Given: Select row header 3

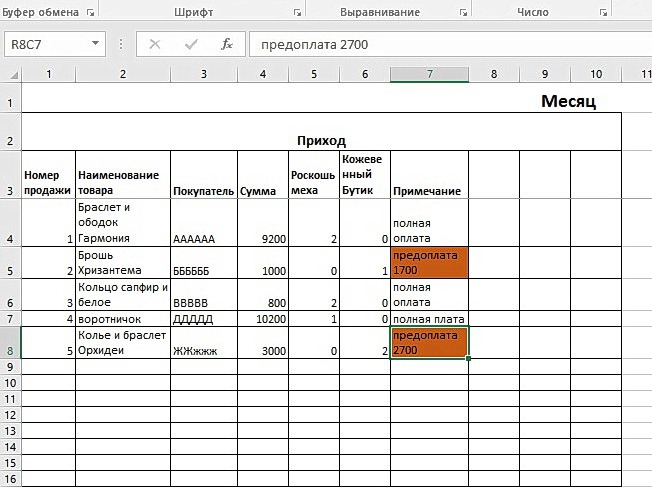Looking at the screenshot, I should [10, 175].
